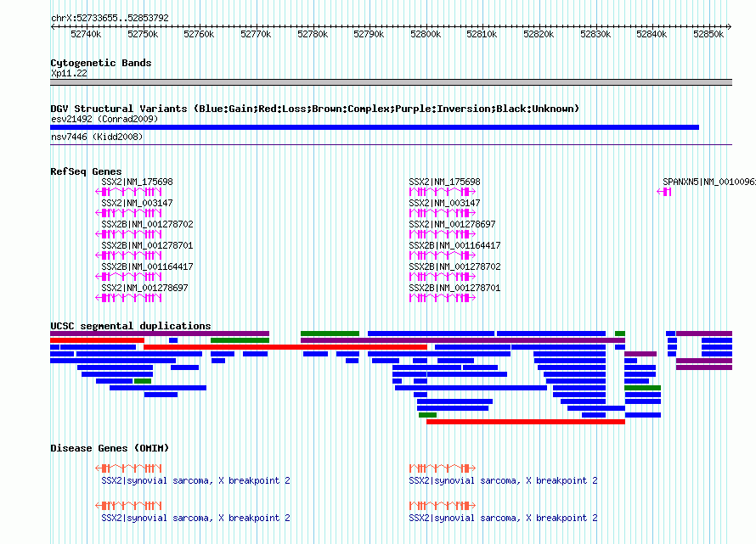Click SSX2B|NM_001164417 label near 52750k
Image resolution: width=756 pixels, height=544 pixels.
[147, 266]
